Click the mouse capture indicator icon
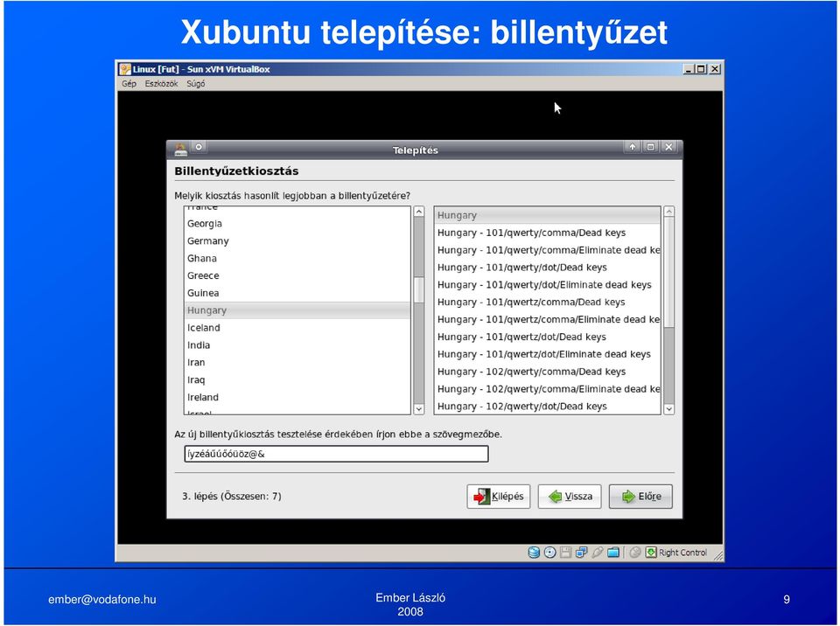The height and width of the screenshot is (626, 840). [x=635, y=552]
